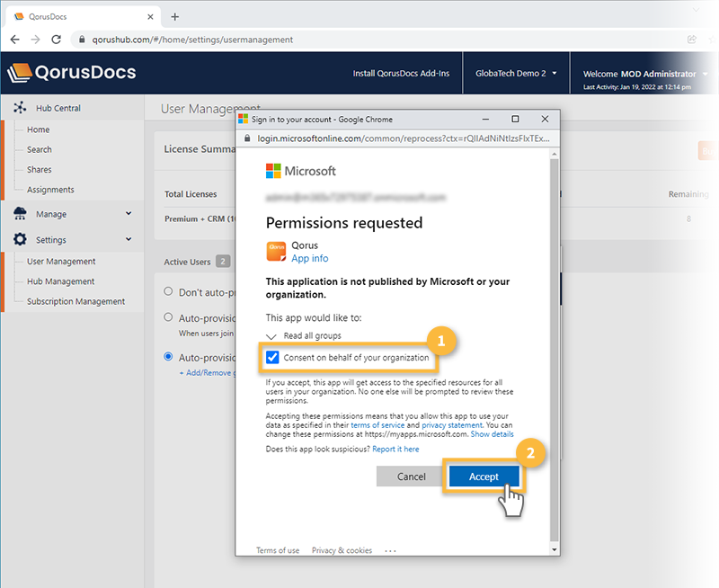Click the share icon in the browser address bar
The image size is (719, 588).
coord(691,40)
